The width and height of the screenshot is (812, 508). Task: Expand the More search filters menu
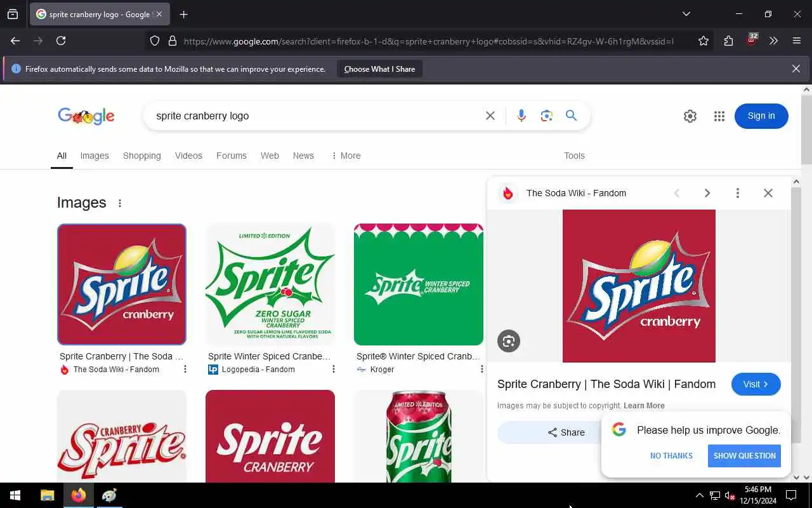[346, 156]
